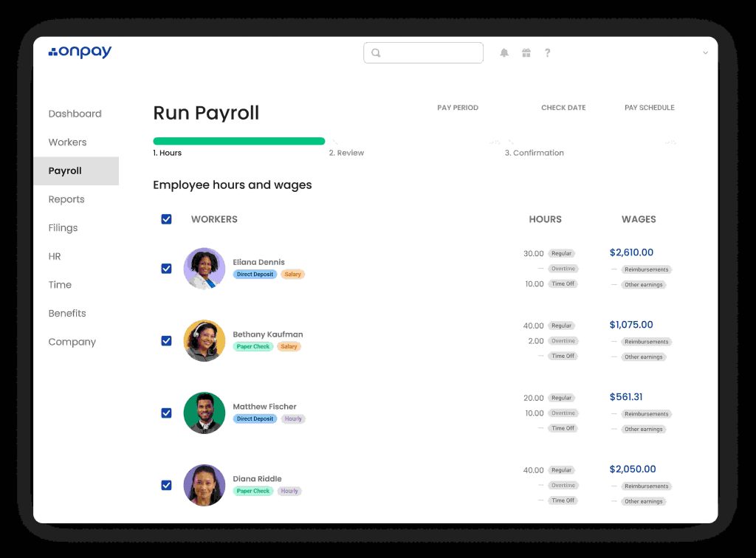
Task: Uncheck Matthew Fischer checkbox
Action: [166, 413]
